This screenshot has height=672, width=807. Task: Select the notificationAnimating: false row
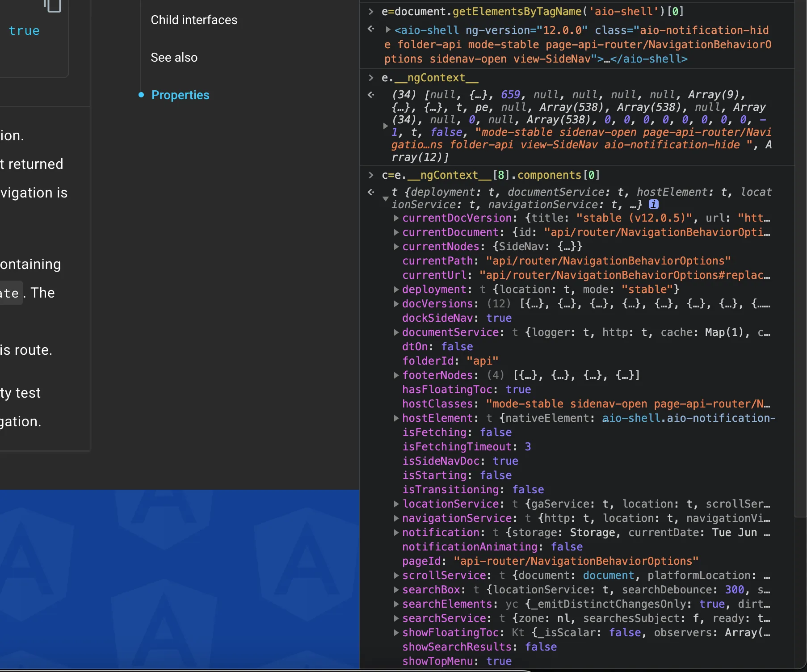pyautogui.click(x=492, y=547)
